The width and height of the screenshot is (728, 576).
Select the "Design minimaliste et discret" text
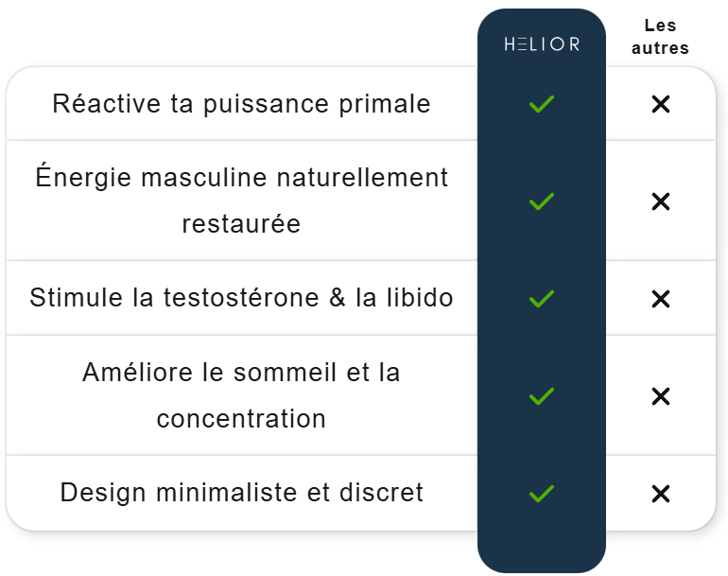pyautogui.click(x=241, y=493)
